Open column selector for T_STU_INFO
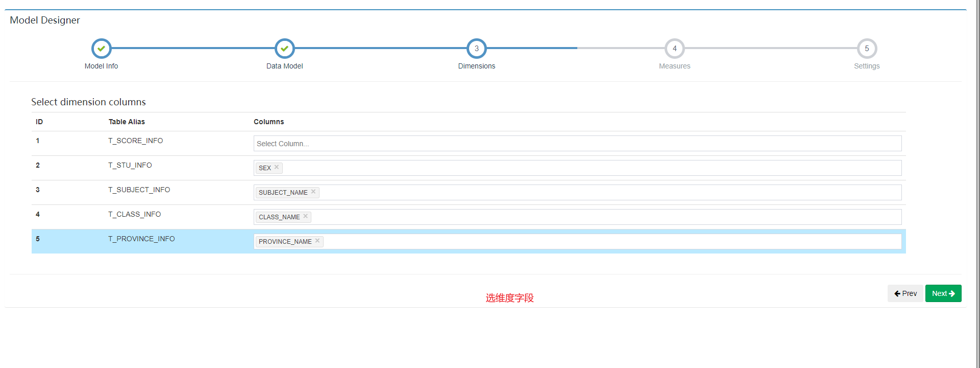This screenshot has width=980, height=368. (577, 168)
